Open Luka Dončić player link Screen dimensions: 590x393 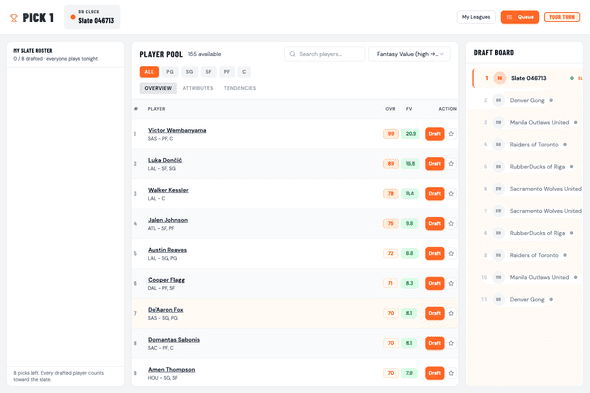[x=165, y=160]
